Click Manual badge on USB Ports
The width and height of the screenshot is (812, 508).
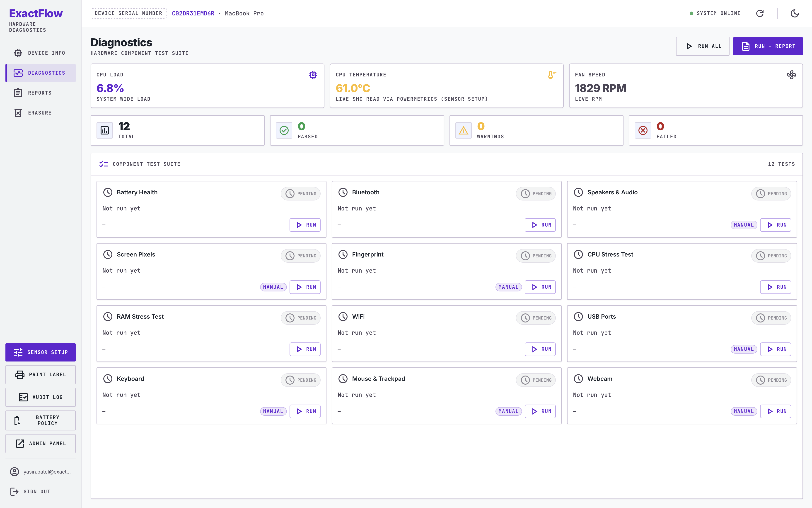click(744, 349)
